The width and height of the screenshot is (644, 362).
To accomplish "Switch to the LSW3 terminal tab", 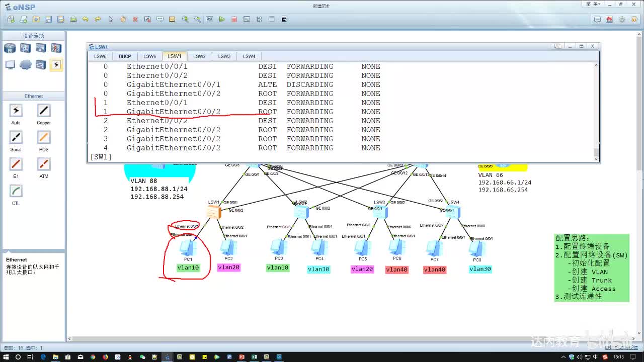I will (224, 56).
